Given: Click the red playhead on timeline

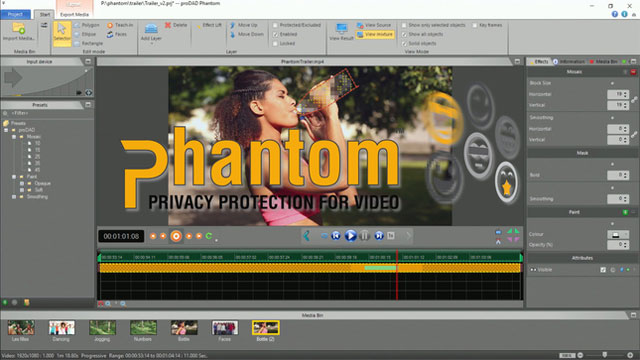Looking at the screenshot, I should point(397,276).
